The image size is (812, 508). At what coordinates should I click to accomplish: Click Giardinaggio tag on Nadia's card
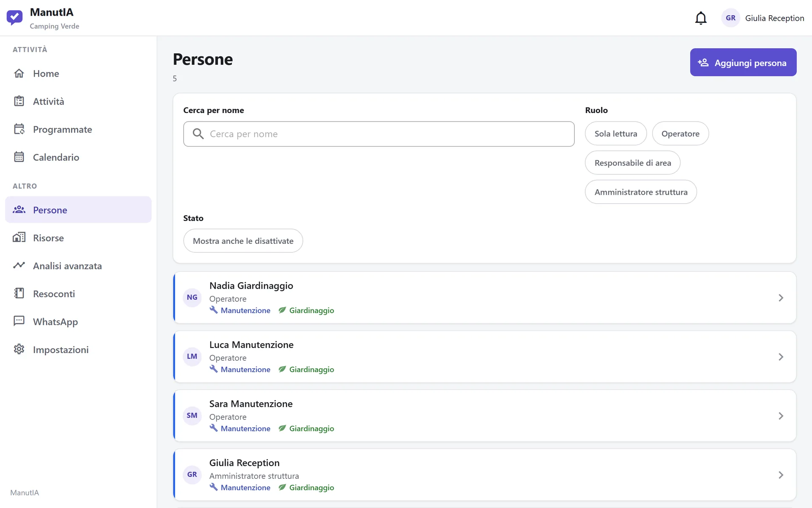[306, 310]
